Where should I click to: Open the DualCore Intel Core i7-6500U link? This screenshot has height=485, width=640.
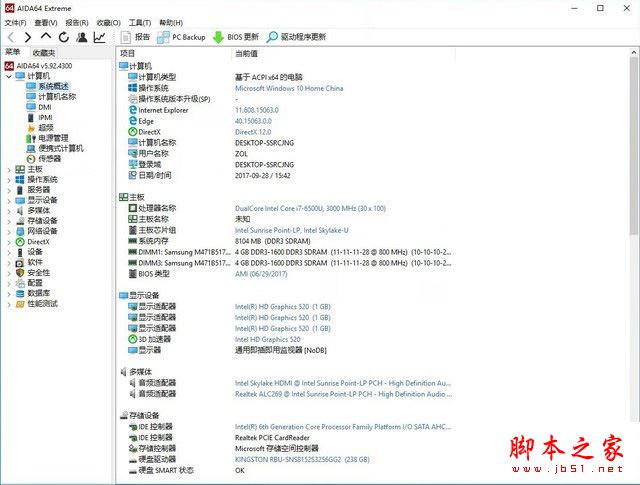click(x=310, y=209)
